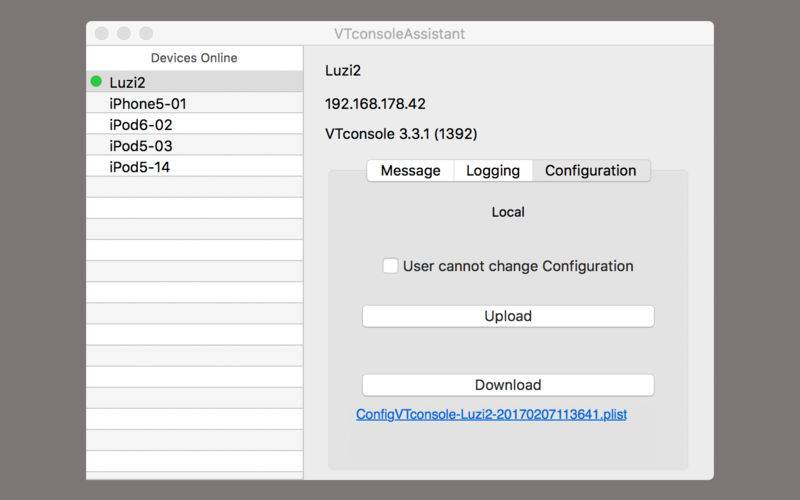Select the iPod5-14 device row

pyautogui.click(x=194, y=166)
